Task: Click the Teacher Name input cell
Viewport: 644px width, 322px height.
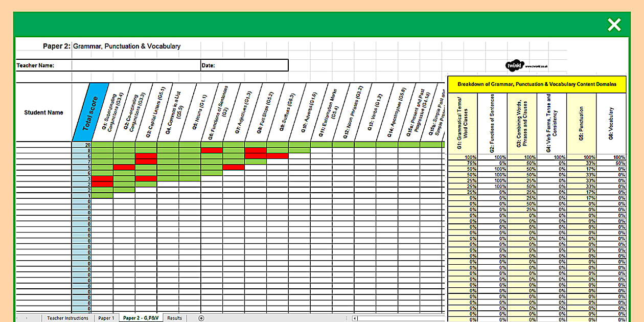Action: pyautogui.click(x=135, y=65)
